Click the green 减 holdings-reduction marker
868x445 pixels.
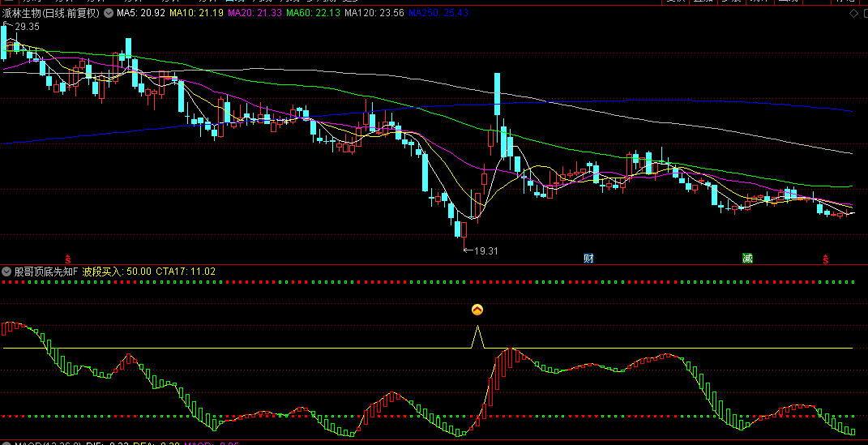click(x=747, y=258)
